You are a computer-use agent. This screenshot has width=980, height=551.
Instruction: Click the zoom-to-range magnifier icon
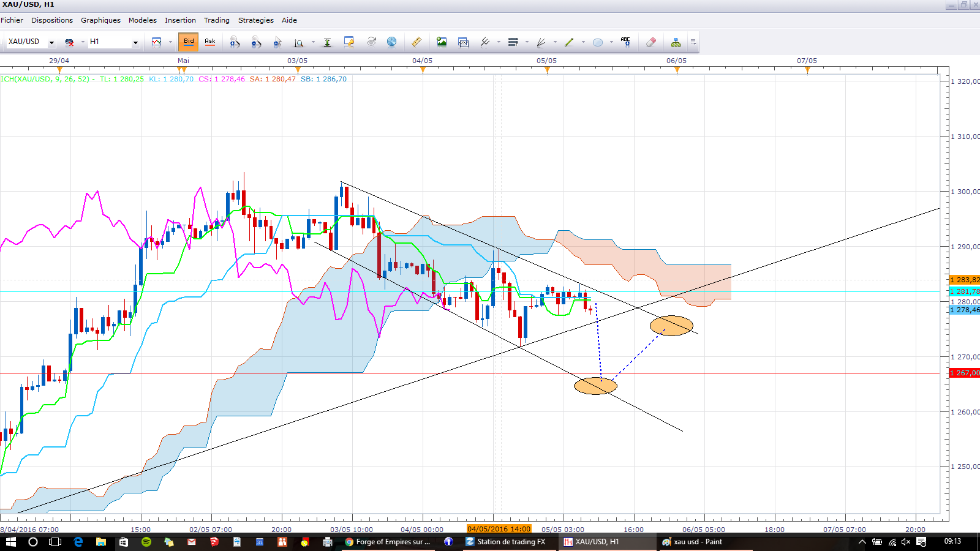tap(299, 42)
